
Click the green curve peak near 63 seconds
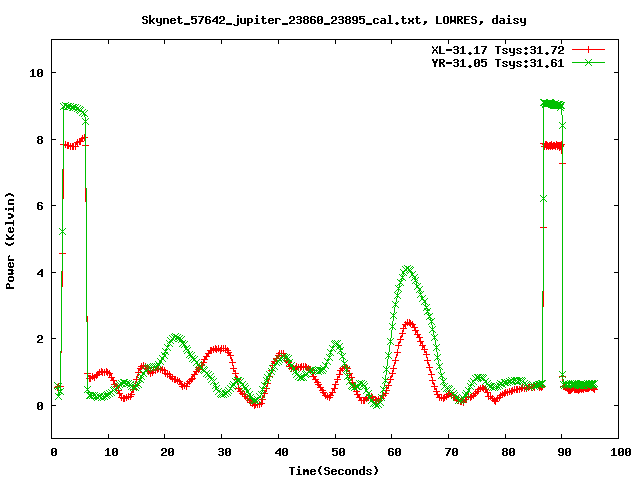coord(408,269)
